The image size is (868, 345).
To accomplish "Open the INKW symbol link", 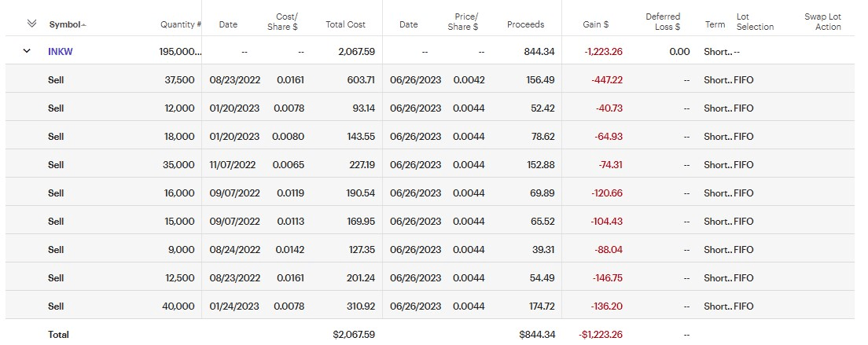I will pyautogui.click(x=61, y=52).
